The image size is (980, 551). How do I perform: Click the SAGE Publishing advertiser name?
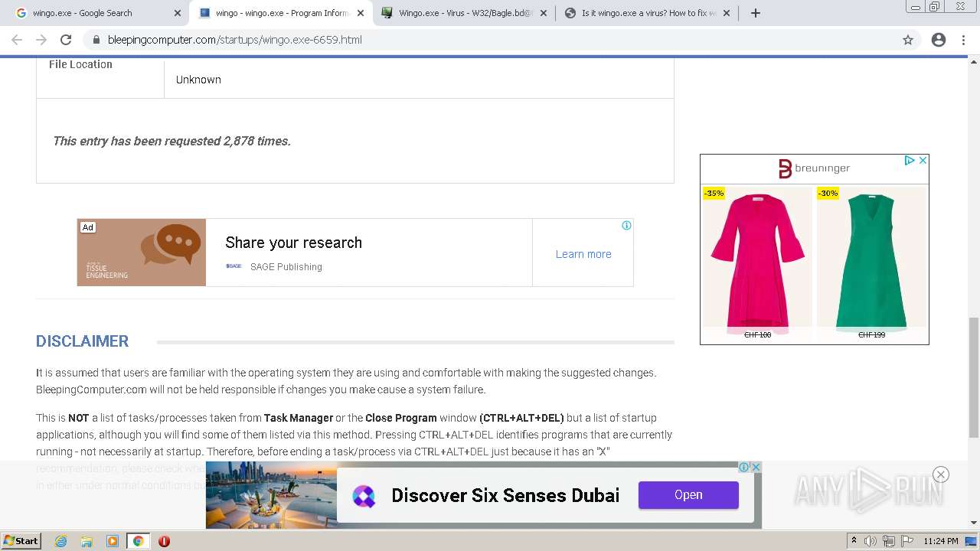pos(286,266)
